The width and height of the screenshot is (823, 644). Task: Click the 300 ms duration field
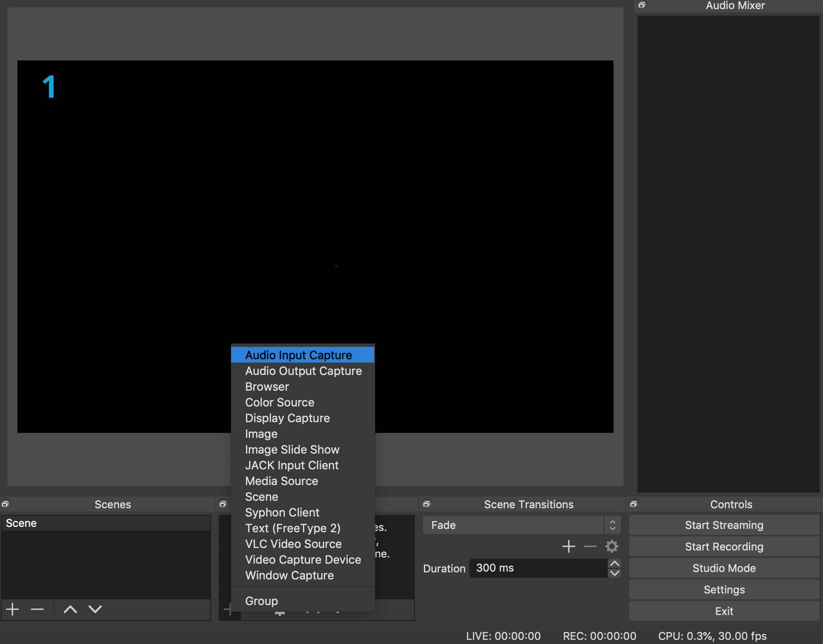538,568
